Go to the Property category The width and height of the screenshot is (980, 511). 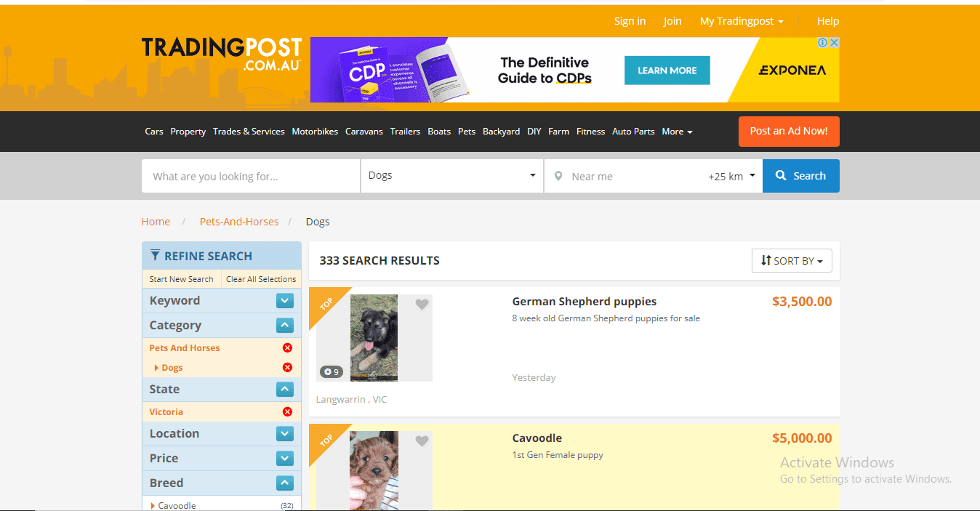click(188, 132)
